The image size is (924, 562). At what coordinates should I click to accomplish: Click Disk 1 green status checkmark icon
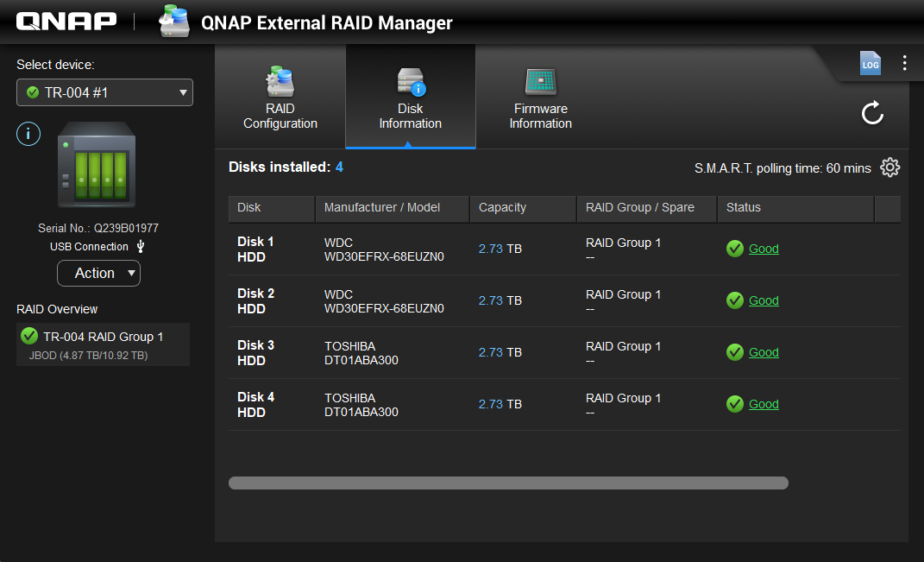coord(735,249)
